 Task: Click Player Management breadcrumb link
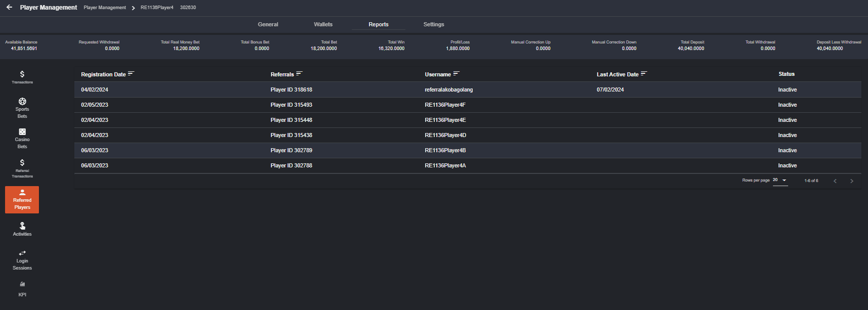(x=105, y=8)
